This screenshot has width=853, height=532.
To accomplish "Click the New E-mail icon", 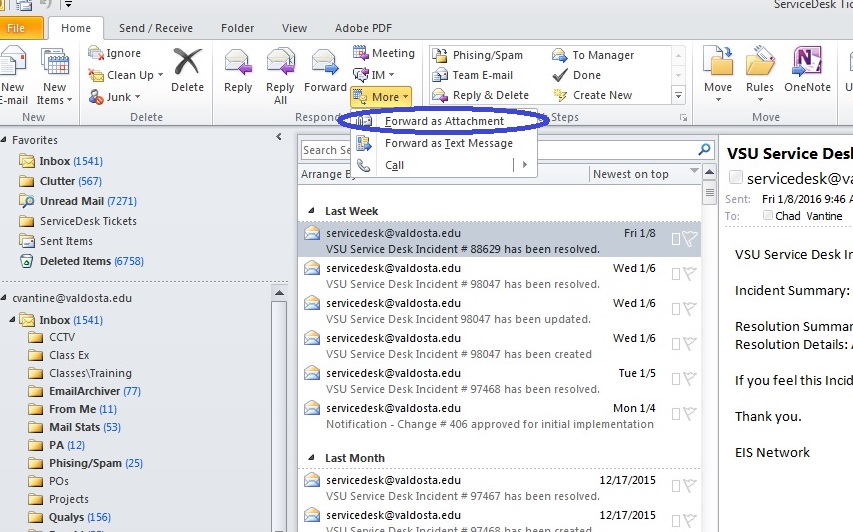I will [x=13, y=63].
